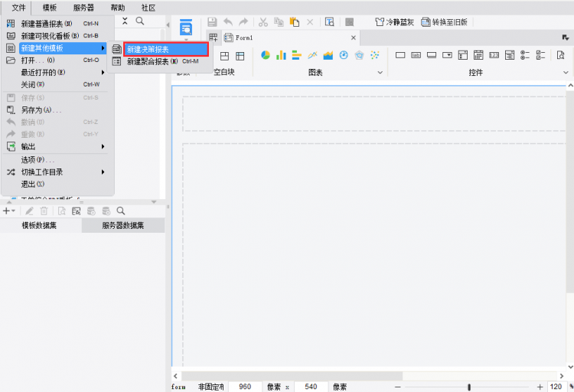
Task: Insert a horizontal bar chart
Action: [x=296, y=55]
